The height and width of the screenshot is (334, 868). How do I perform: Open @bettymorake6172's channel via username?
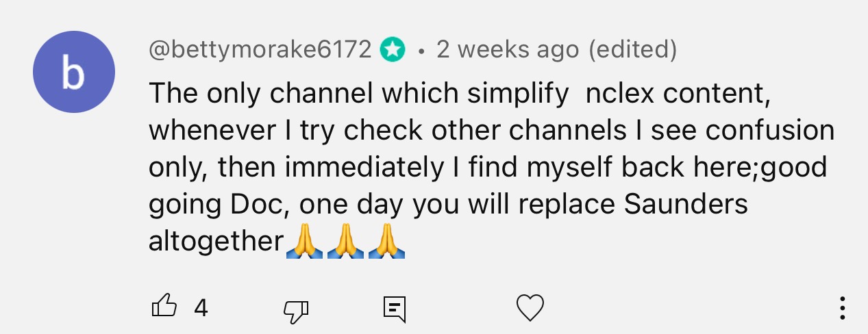click(x=260, y=50)
